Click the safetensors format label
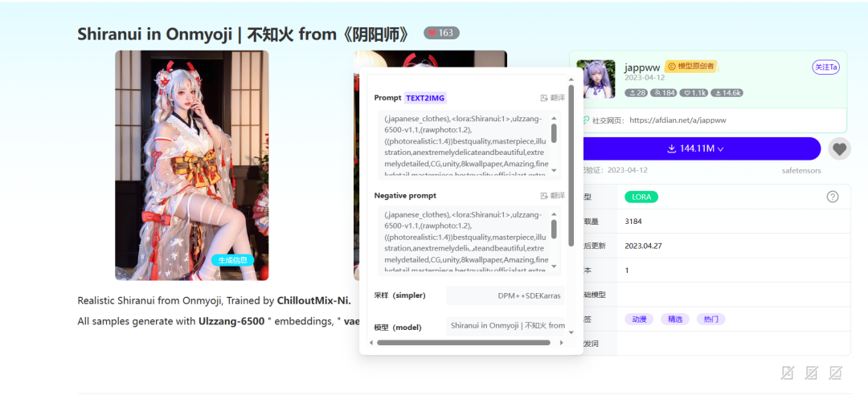Viewport: 868px width, 411px height. [801, 170]
